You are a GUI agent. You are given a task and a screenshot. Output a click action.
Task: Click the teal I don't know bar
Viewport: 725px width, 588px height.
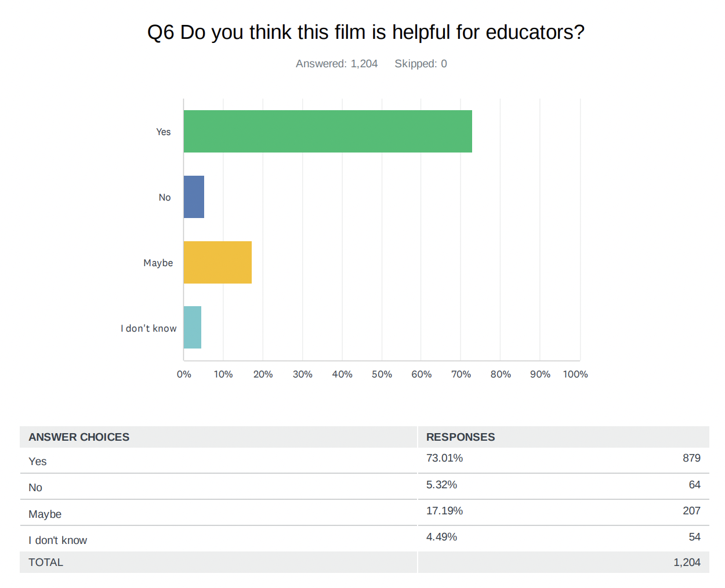[x=193, y=328]
